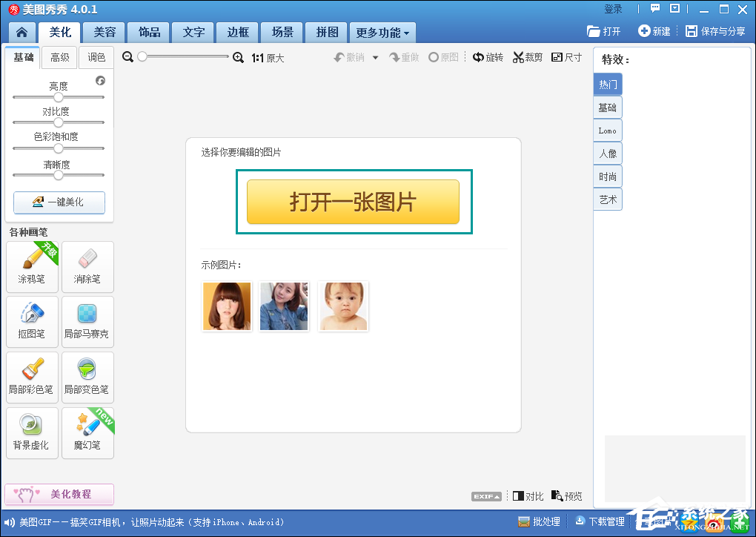Click the 清晰度 sharpness slider
The height and width of the screenshot is (537, 756).
tap(59, 174)
